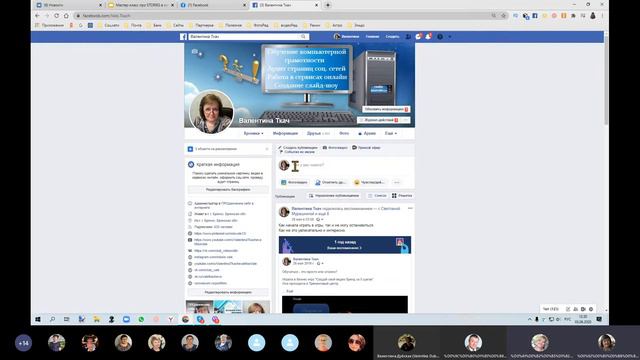Click Создать публикацию in composer
The width and height of the screenshot is (640, 360).
coord(298,147)
